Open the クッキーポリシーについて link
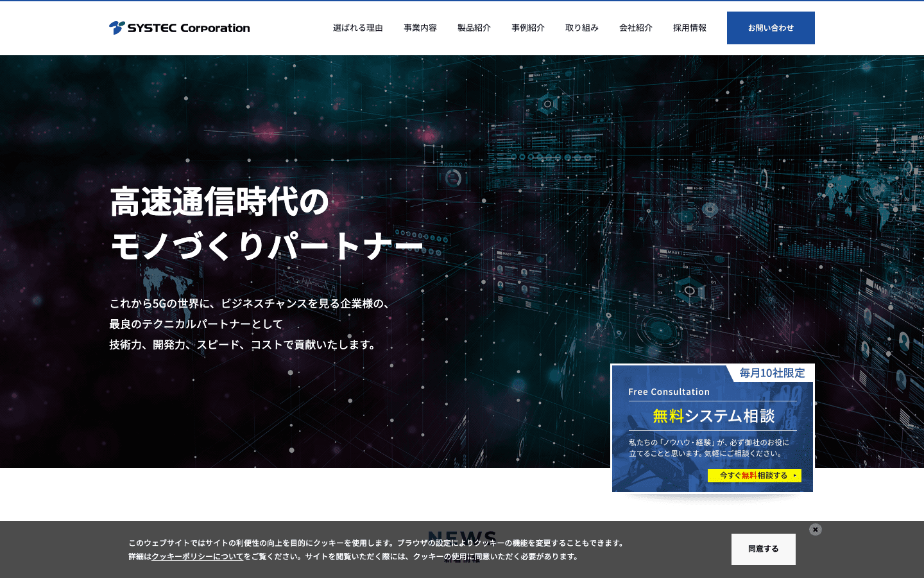Image resolution: width=924 pixels, height=578 pixels. coord(198,557)
